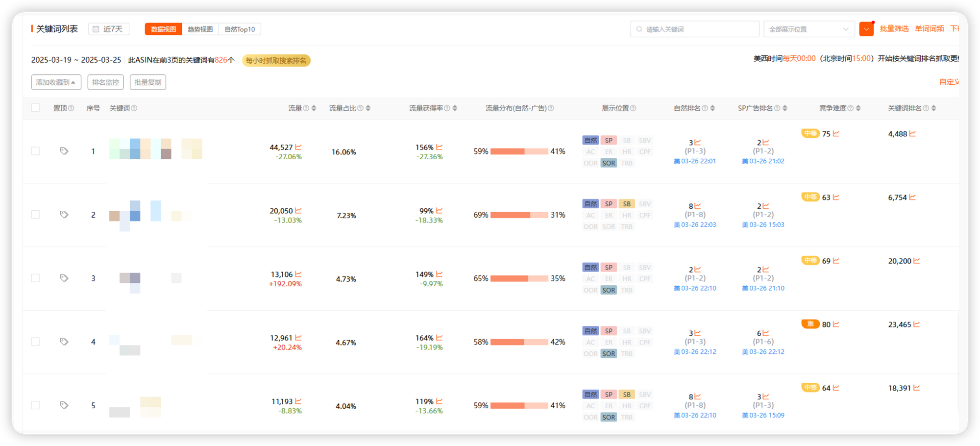This screenshot has height=446, width=980.
Task: Click the 难 difficulty badge in row 4
Action: point(810,324)
